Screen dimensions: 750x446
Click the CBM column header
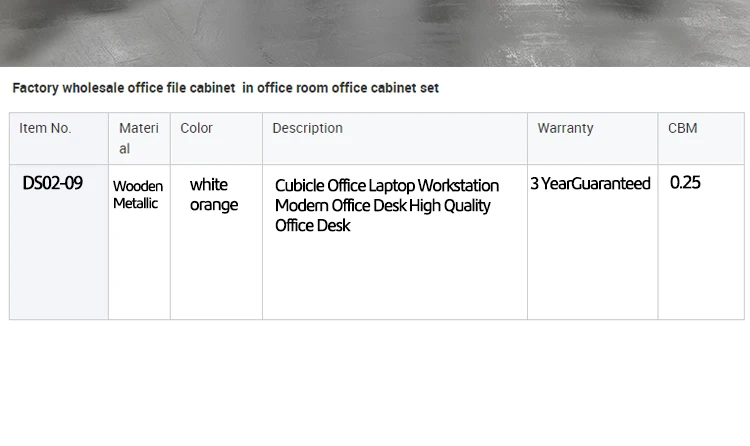click(x=682, y=128)
